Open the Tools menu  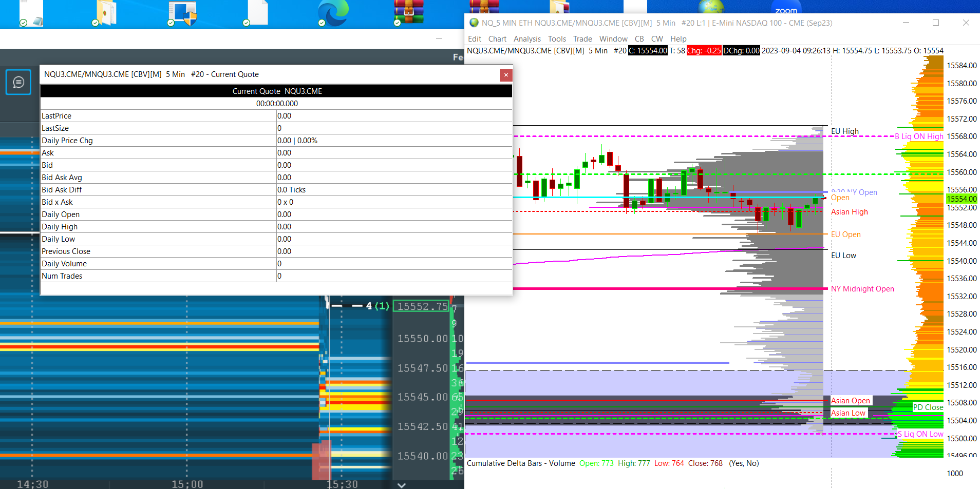tap(557, 39)
